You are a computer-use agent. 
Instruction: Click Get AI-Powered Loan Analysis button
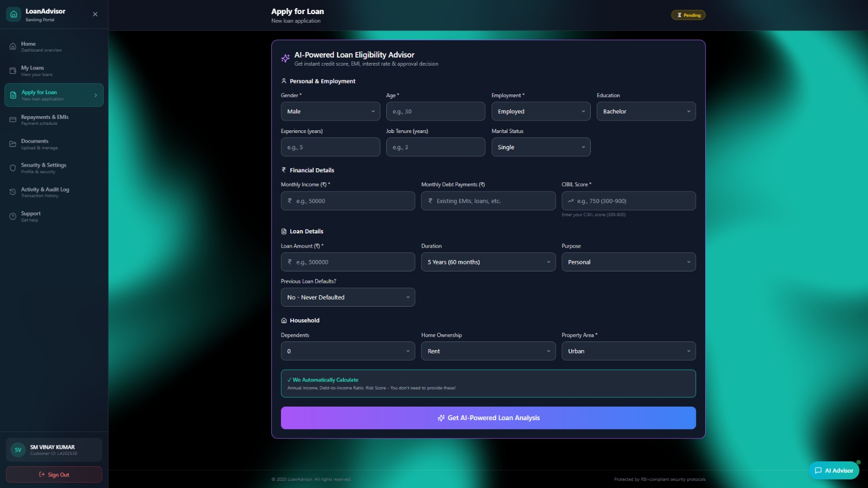[488, 418]
